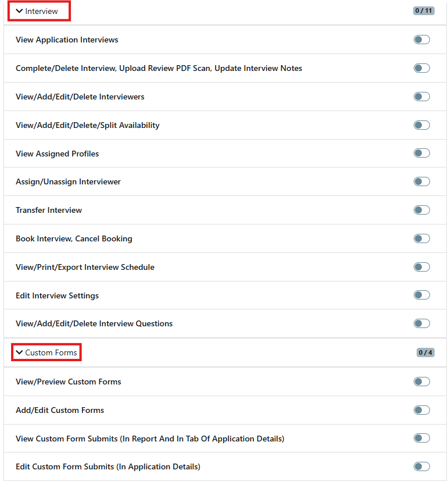Click the 'Edit Interview Settings' label
Screen dimensions: 448x481
58,295
